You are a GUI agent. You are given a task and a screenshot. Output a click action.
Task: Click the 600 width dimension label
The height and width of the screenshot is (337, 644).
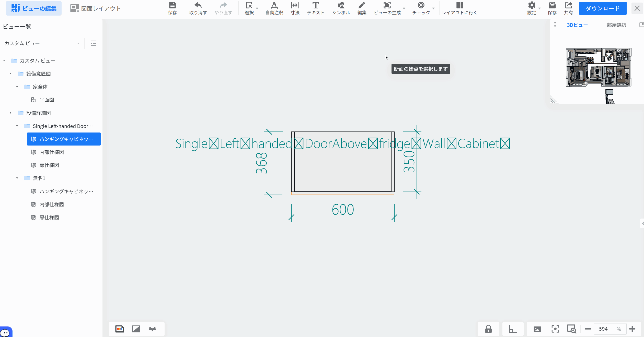click(343, 210)
